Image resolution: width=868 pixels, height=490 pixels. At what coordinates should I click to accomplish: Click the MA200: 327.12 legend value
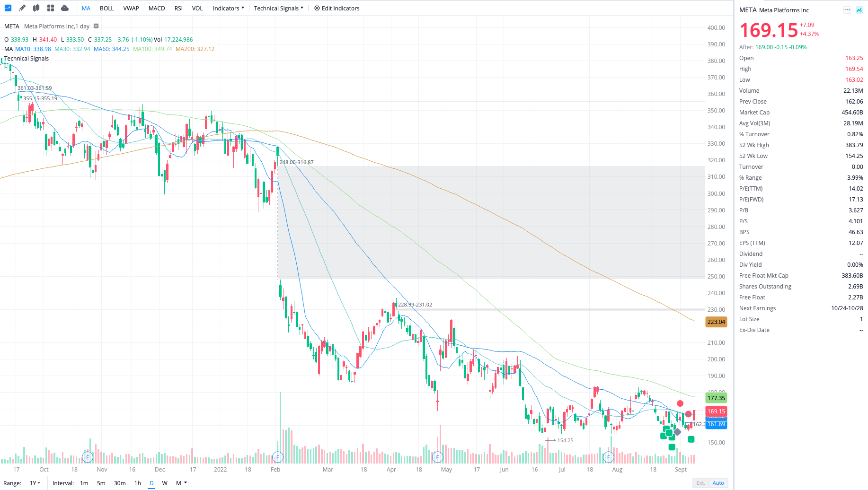tap(195, 49)
